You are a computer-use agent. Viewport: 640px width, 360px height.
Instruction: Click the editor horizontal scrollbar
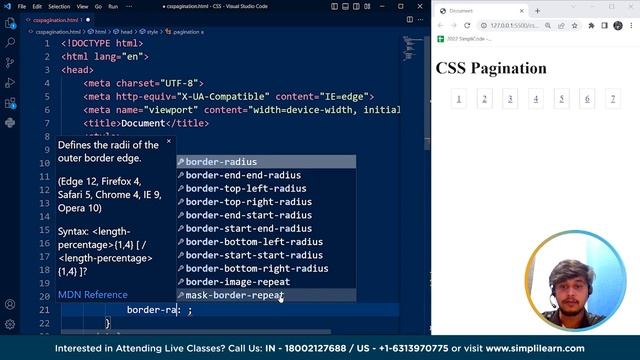click(x=196, y=332)
